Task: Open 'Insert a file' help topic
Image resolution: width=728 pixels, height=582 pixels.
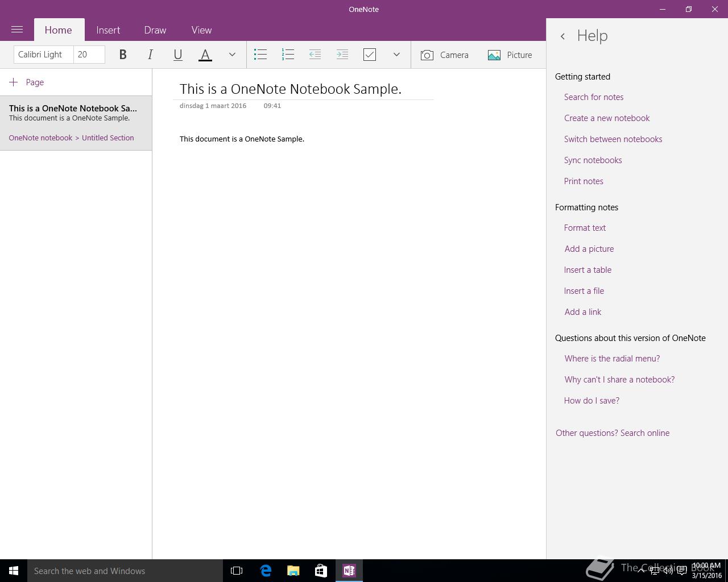Action: [584, 291]
